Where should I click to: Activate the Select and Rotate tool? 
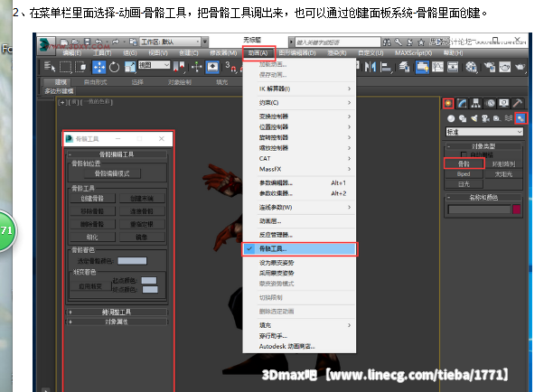[115, 67]
